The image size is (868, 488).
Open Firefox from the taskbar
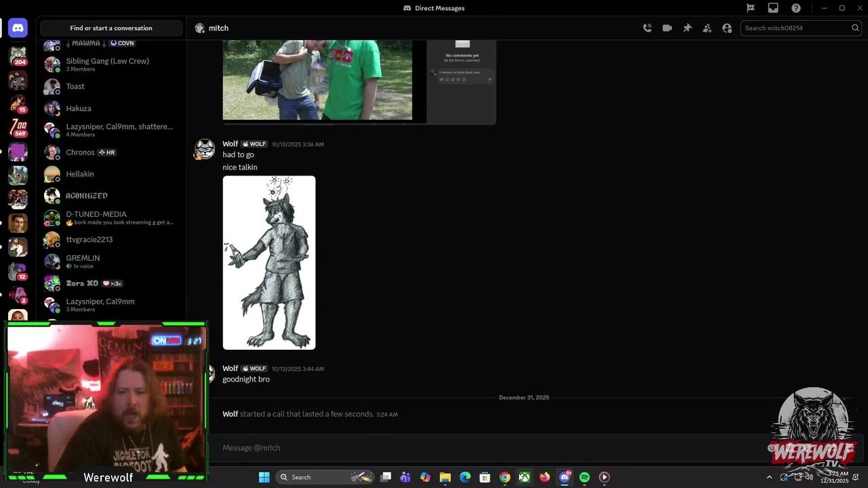point(545,477)
